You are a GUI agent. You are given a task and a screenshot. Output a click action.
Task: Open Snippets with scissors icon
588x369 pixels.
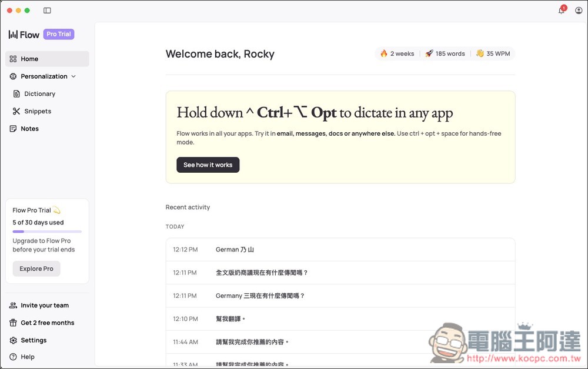click(x=38, y=111)
